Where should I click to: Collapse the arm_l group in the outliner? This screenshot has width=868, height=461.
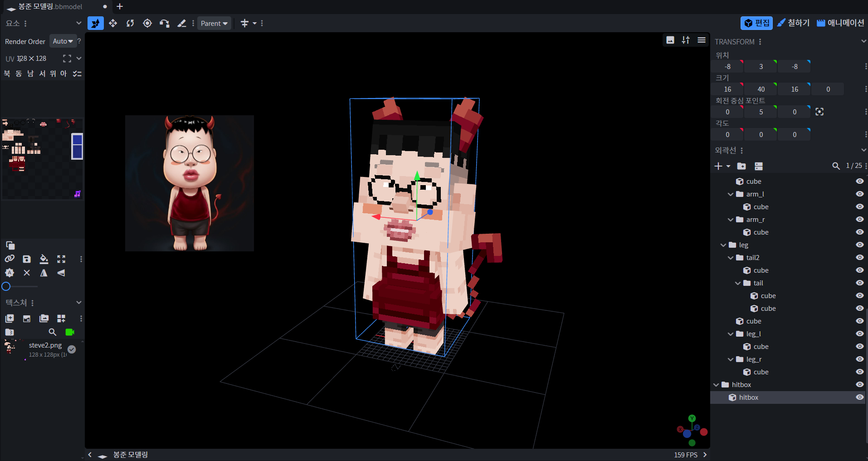click(731, 194)
